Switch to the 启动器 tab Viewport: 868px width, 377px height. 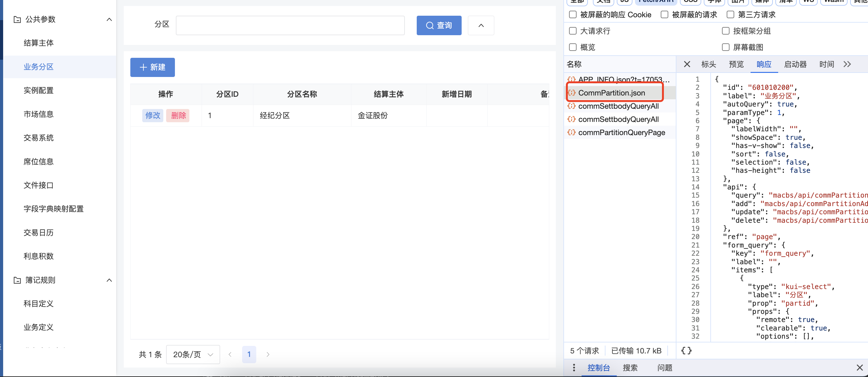tap(795, 64)
